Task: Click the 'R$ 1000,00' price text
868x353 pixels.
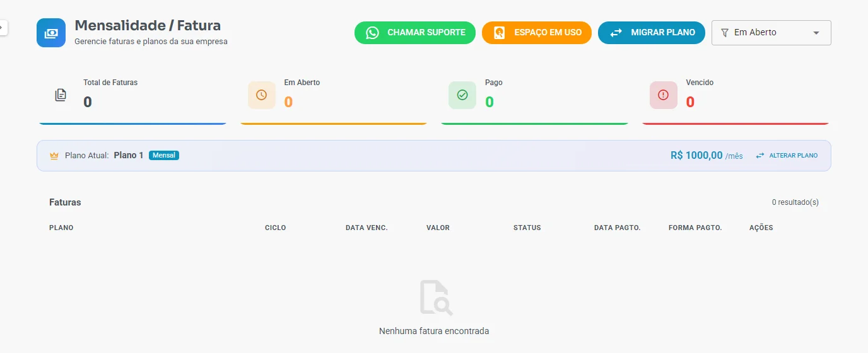Action: 696,155
